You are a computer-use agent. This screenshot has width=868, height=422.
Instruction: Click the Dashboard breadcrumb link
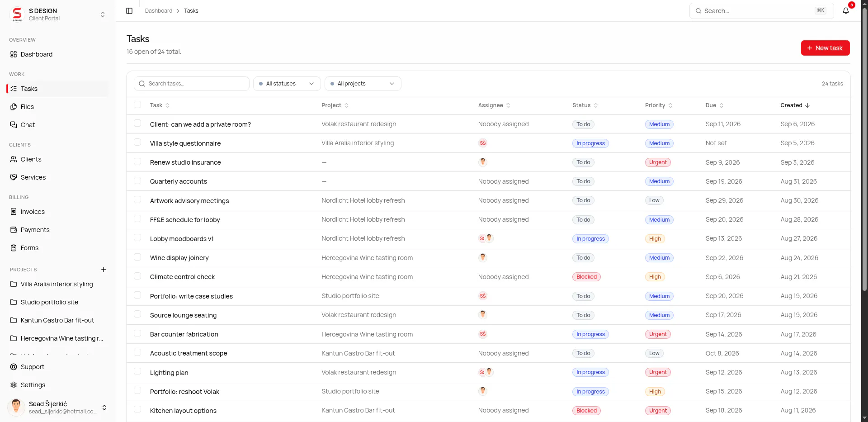tap(159, 11)
